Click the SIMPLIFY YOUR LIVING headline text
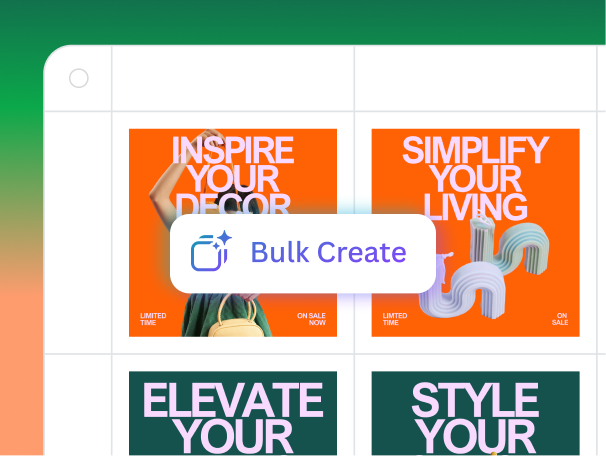The width and height of the screenshot is (606, 456). coord(475,178)
